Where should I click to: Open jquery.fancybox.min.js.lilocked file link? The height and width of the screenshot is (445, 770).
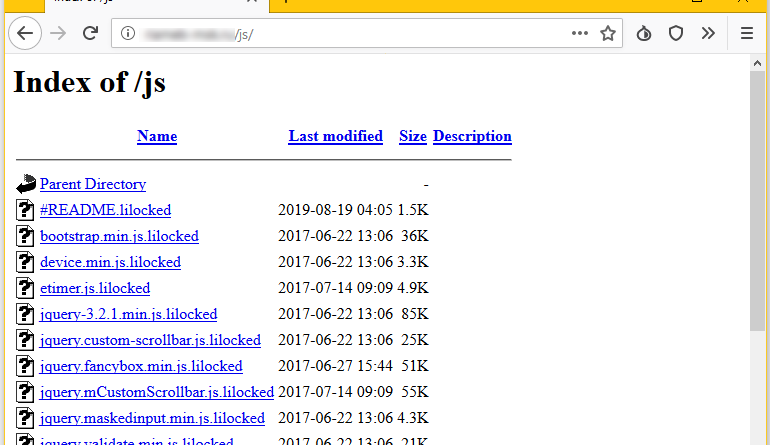tap(141, 366)
